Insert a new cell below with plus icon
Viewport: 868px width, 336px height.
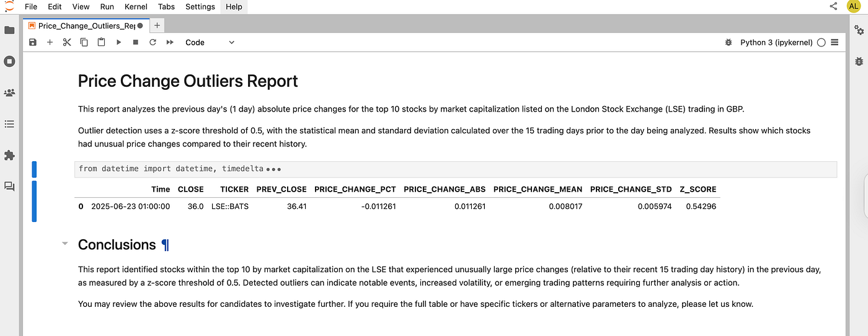pyautogui.click(x=50, y=42)
